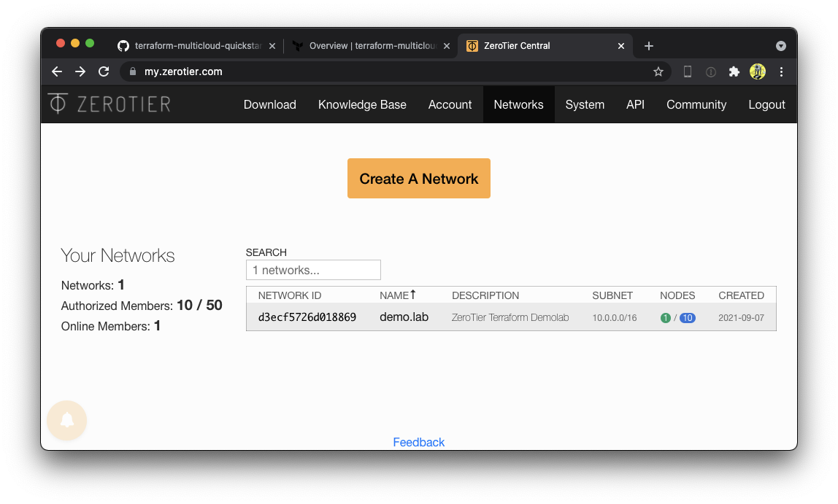Click the 10.0.0.0/16 subnet cell
Screen dimensions: 838x504
(615, 318)
